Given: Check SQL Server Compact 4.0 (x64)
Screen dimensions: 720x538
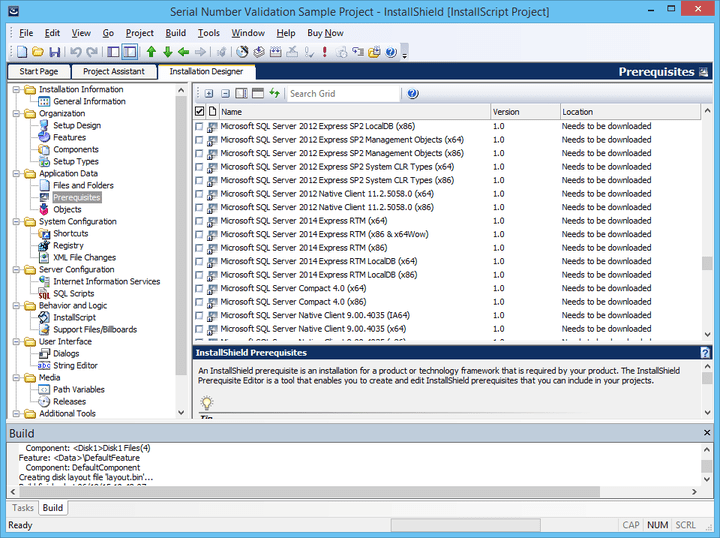Looking at the screenshot, I should tap(199, 289).
